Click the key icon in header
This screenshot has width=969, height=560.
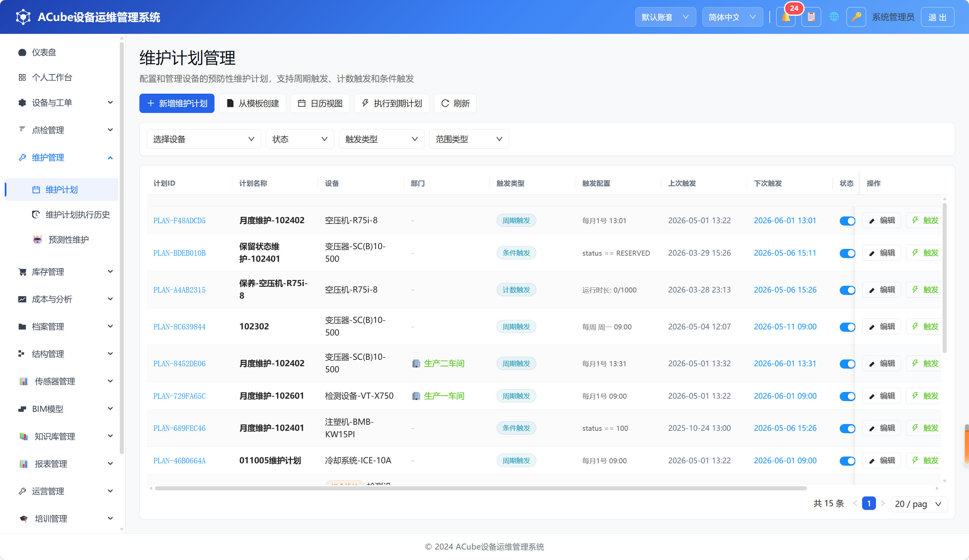[x=856, y=17]
